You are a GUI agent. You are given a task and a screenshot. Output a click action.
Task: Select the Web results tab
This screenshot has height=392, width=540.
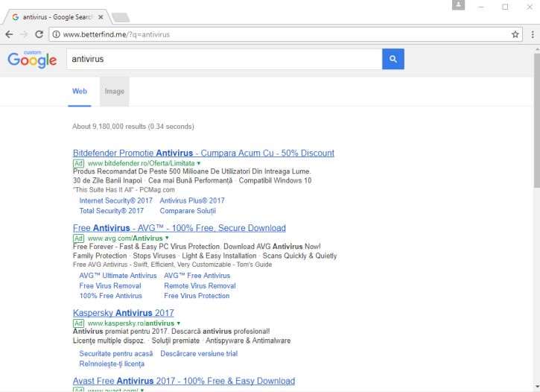(80, 91)
